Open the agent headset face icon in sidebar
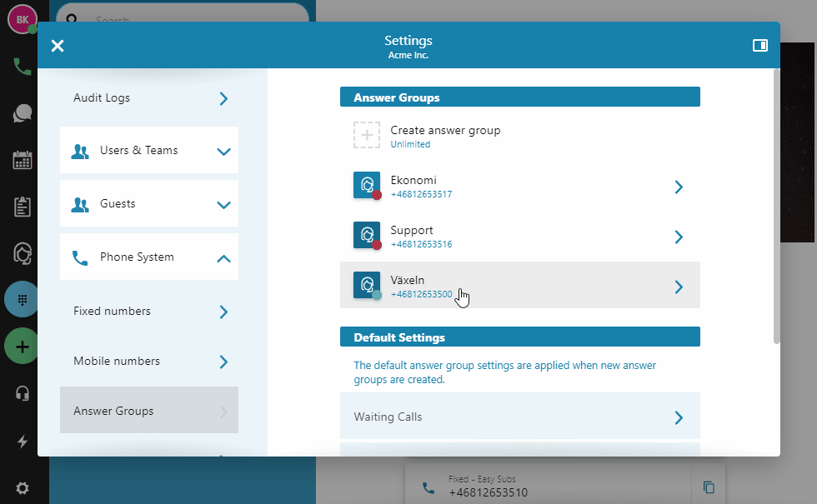 click(x=22, y=253)
